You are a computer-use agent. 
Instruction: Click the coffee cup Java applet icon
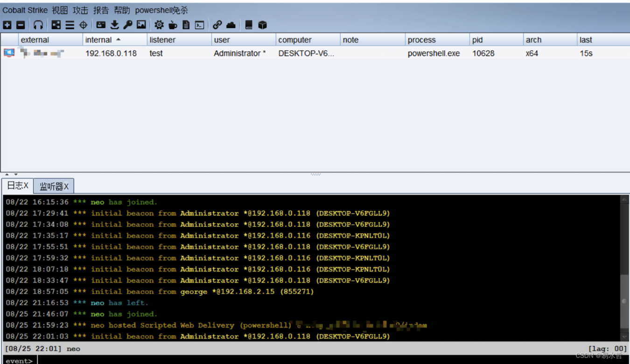click(x=173, y=25)
